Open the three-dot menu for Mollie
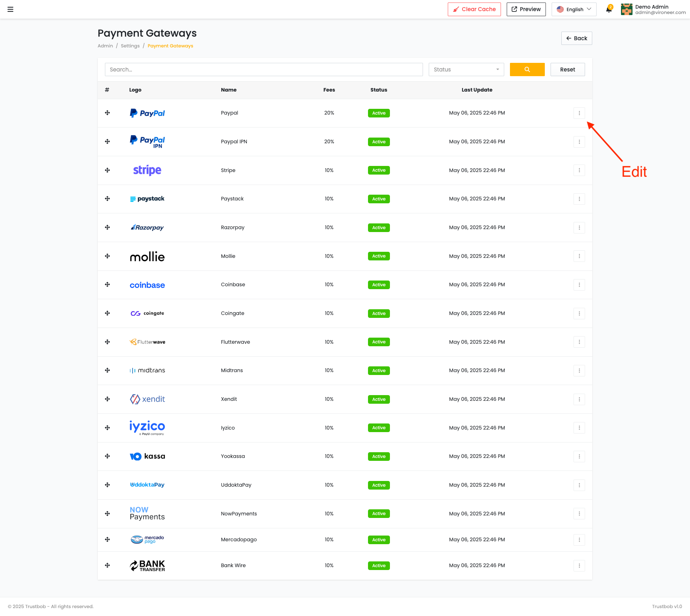This screenshot has width=690, height=616. [x=579, y=256]
